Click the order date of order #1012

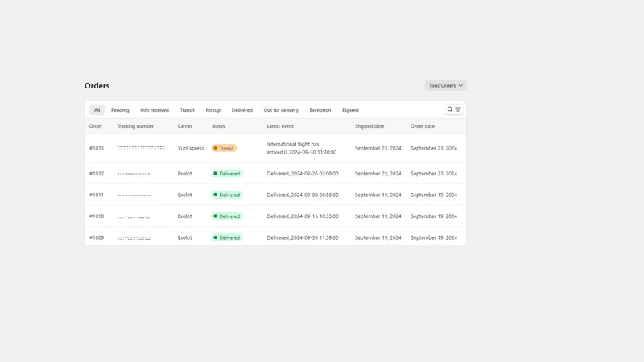(434, 174)
